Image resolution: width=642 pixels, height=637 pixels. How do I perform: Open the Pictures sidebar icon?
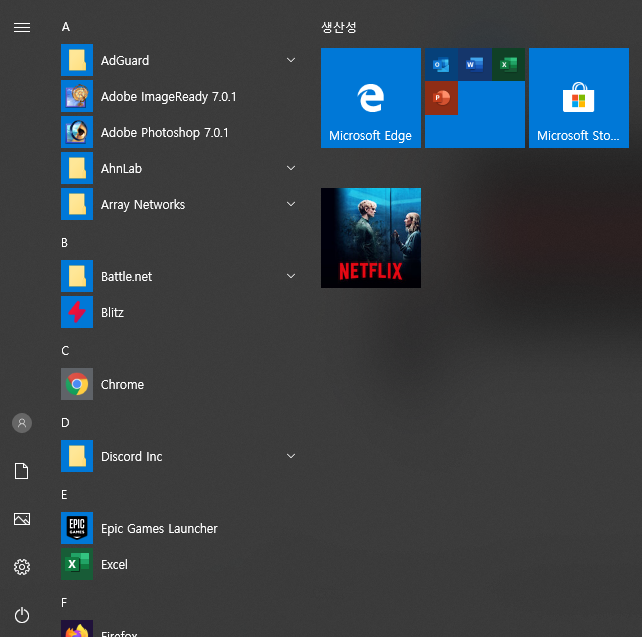(x=22, y=519)
